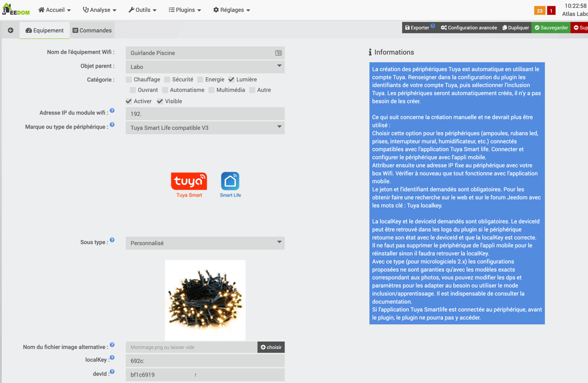Open the red 1 alert badge
The height and width of the screenshot is (383, 588).
coord(551,11)
